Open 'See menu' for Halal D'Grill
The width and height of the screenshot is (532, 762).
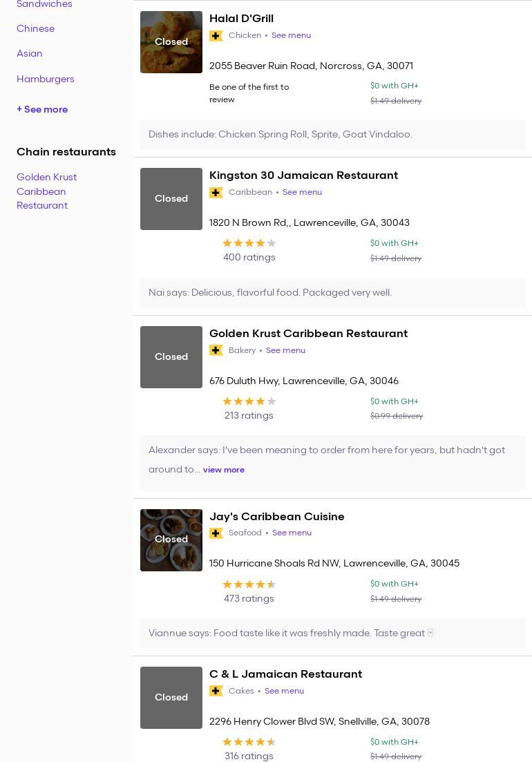pyautogui.click(x=291, y=35)
